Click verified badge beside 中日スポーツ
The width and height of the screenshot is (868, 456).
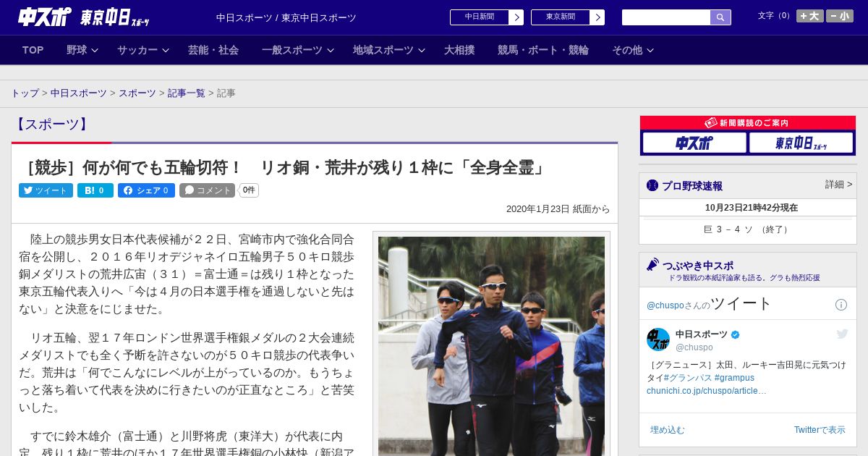coord(736,334)
